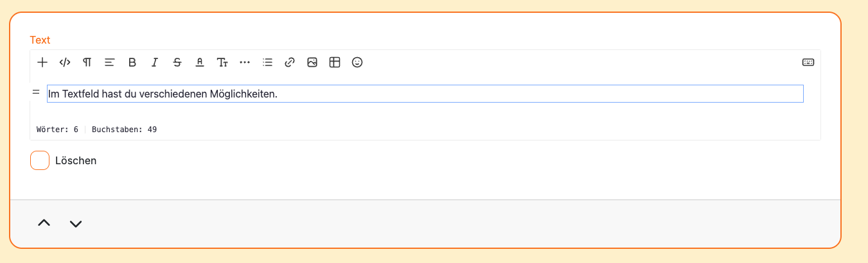Toggle italic formatting
This screenshot has width=868, height=263.
pyautogui.click(x=155, y=62)
